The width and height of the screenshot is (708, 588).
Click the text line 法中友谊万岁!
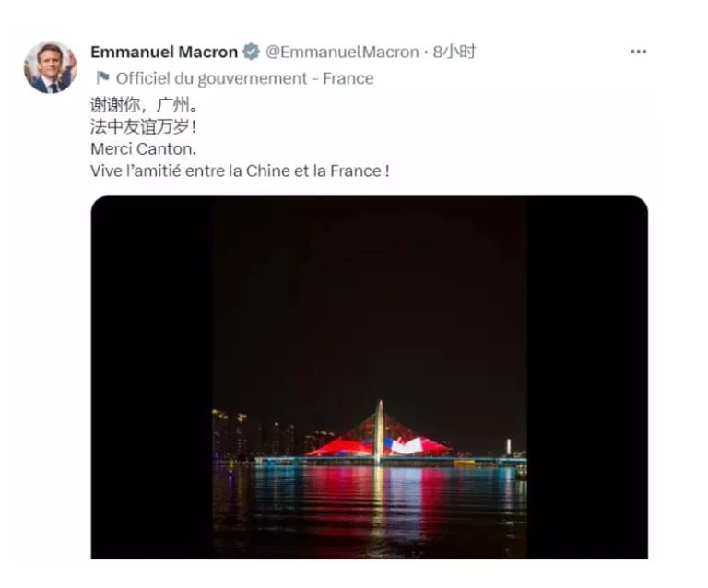(x=143, y=127)
